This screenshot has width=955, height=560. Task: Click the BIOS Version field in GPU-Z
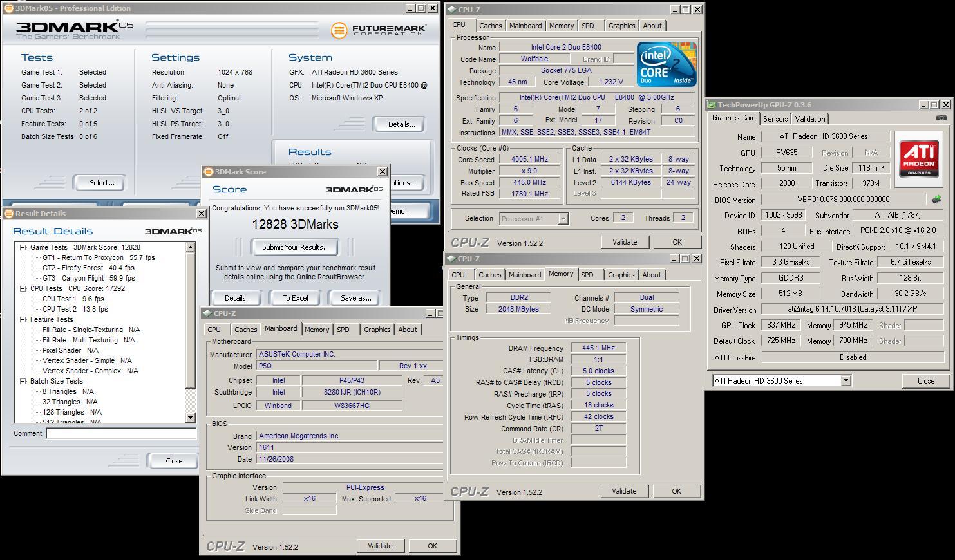[x=844, y=200]
